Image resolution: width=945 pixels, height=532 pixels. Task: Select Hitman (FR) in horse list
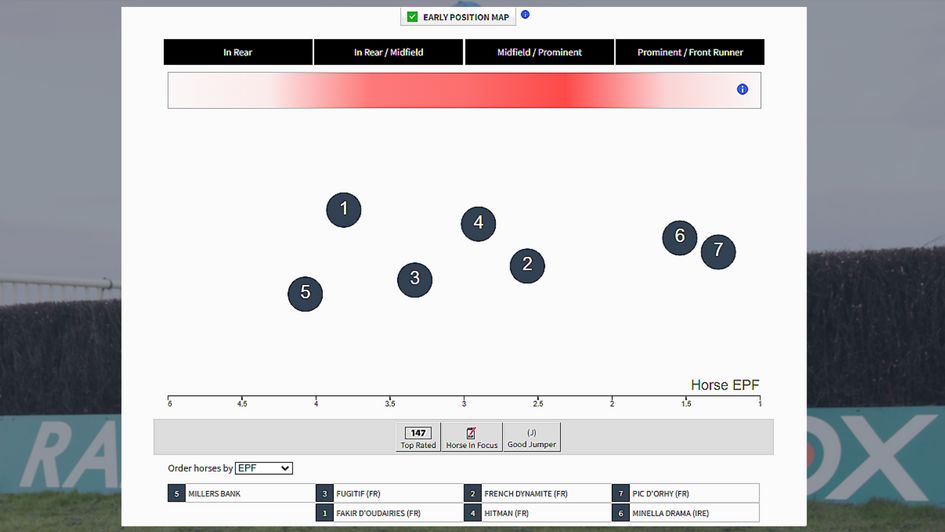[537, 513]
